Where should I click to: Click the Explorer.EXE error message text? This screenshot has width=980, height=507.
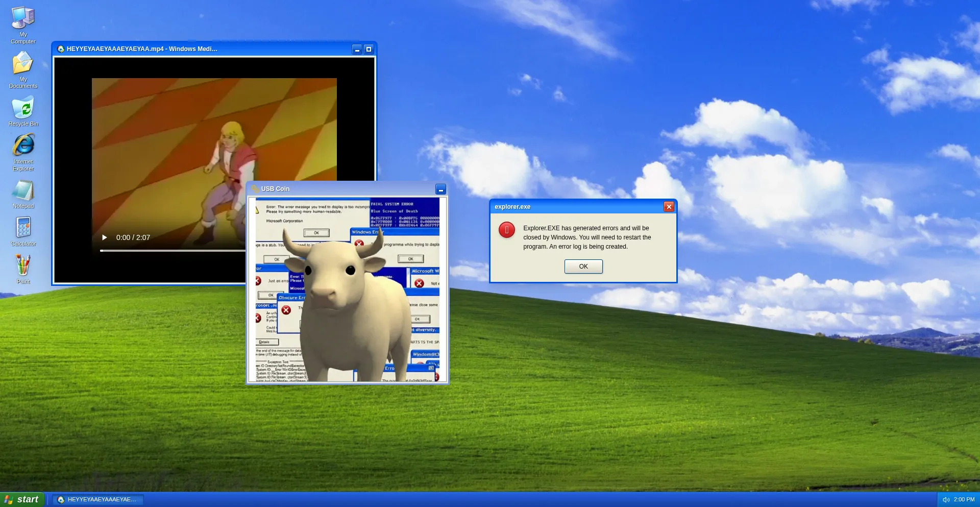tap(587, 237)
